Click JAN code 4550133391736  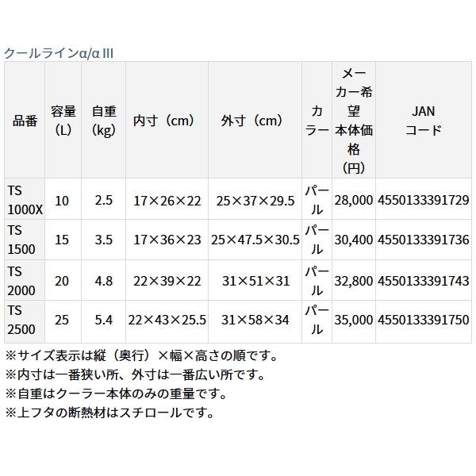coord(424,240)
